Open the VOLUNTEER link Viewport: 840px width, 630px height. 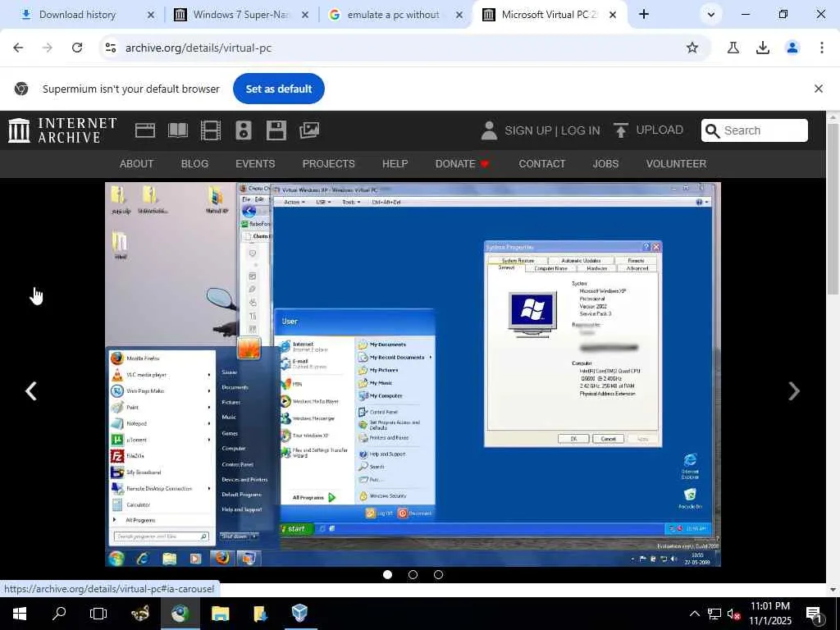tap(676, 164)
